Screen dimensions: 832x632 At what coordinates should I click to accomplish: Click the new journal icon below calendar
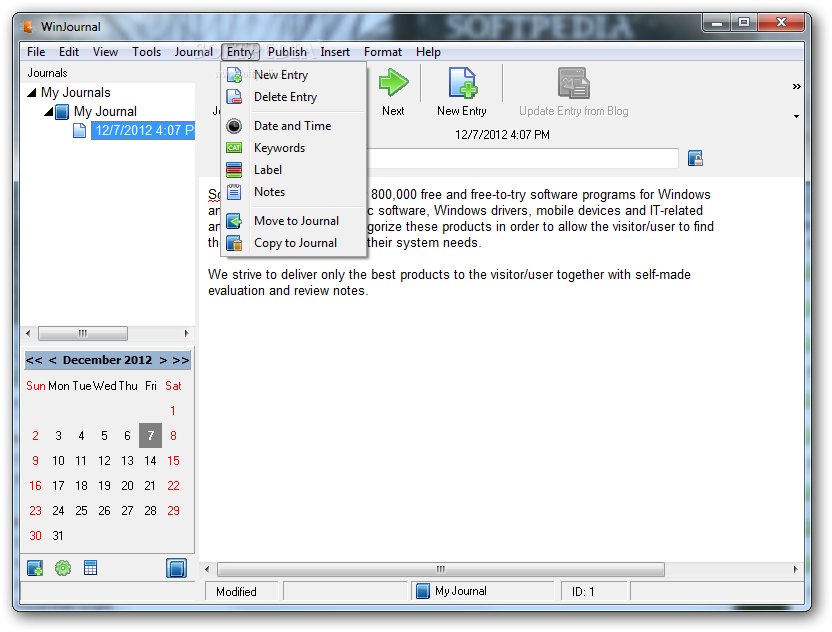(x=35, y=568)
